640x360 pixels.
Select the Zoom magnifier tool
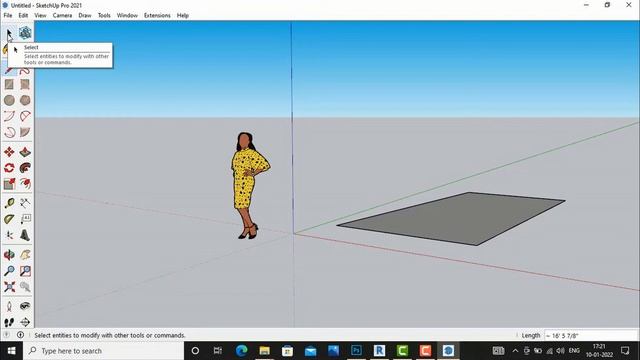point(9,271)
